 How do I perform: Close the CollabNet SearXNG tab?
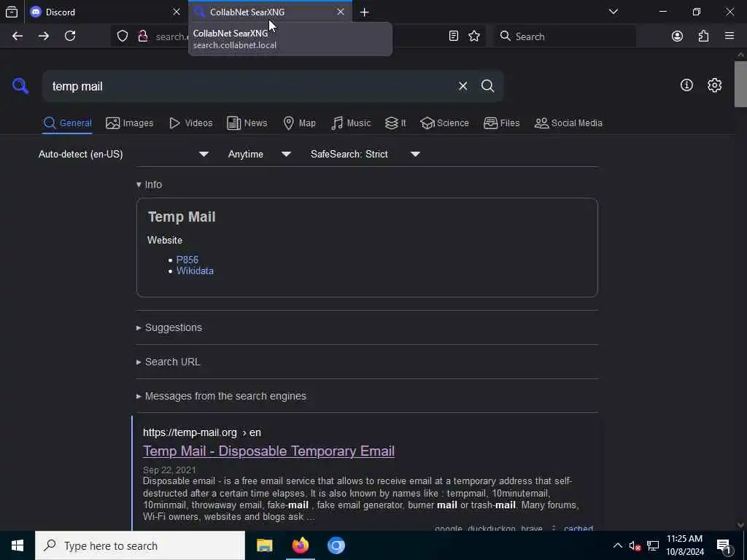click(x=341, y=12)
